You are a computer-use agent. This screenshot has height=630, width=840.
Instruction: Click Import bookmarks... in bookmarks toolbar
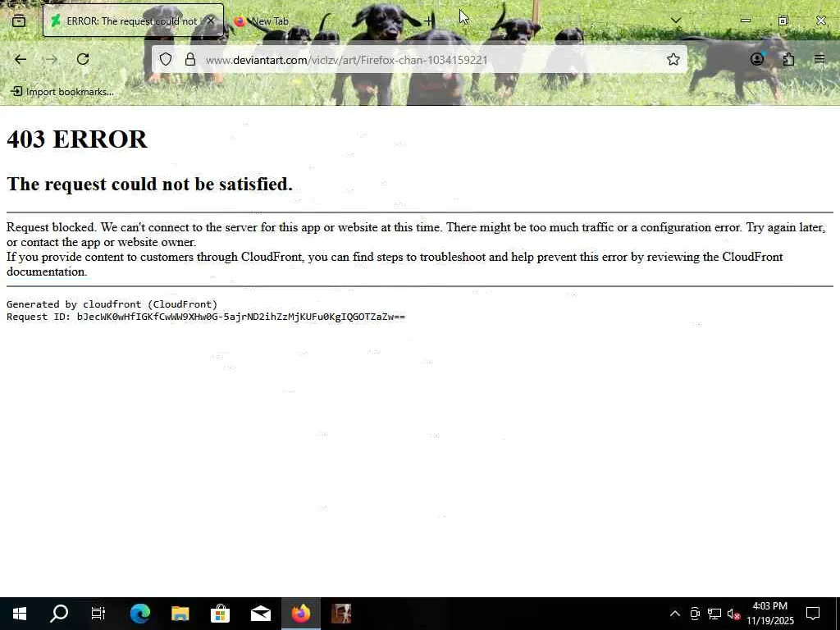62,92
